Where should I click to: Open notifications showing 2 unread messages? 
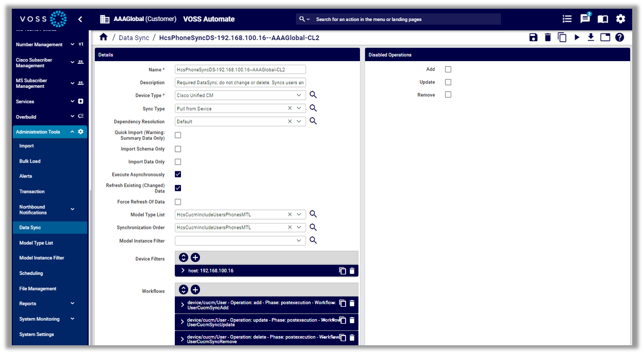click(x=585, y=18)
